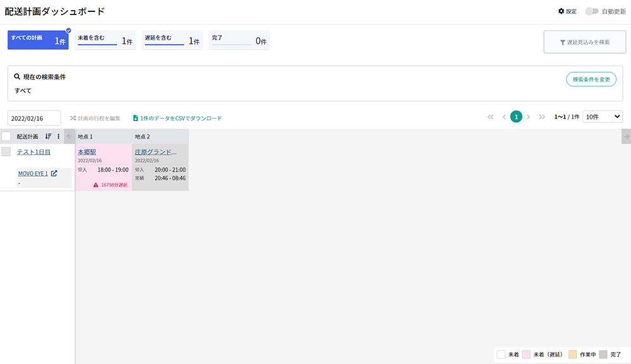
Task: Go to the next page arrow
Action: click(529, 117)
